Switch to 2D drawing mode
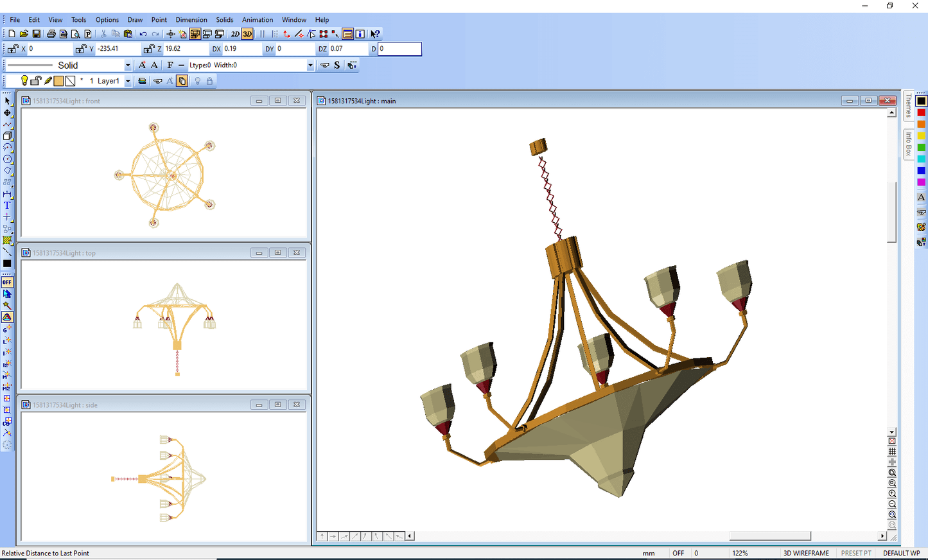This screenshot has height=560, width=928. coord(234,33)
